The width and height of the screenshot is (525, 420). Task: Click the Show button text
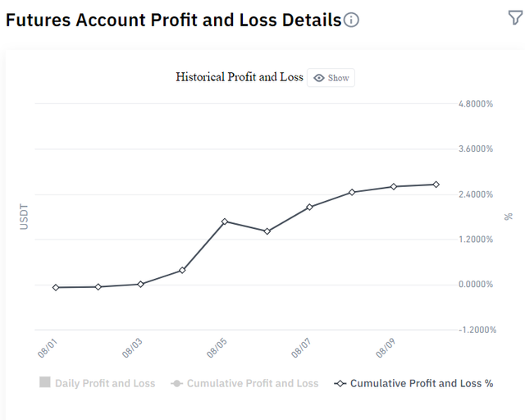pyautogui.click(x=339, y=78)
